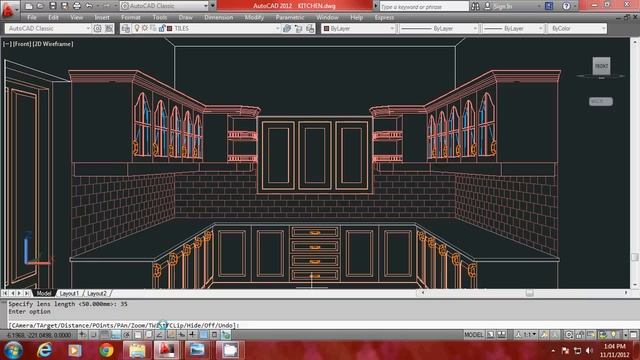The width and height of the screenshot is (640, 360).
Task: Toggle Snap Mode in status bar
Action: point(93,335)
